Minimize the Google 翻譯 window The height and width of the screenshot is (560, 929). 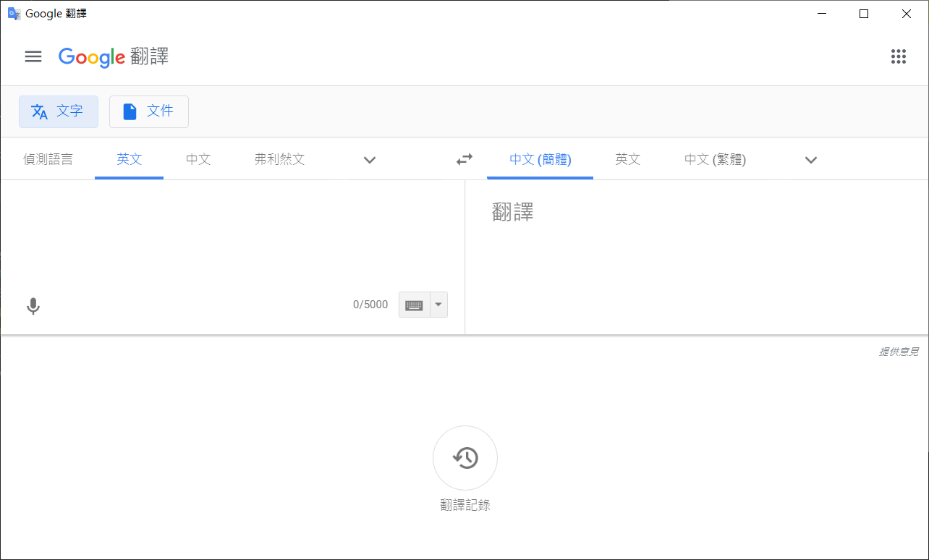(x=821, y=14)
